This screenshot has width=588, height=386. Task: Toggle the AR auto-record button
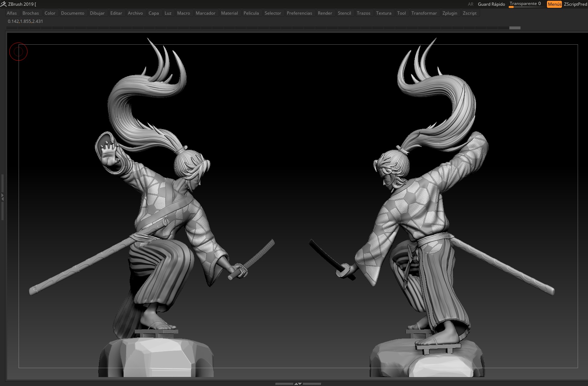click(470, 4)
